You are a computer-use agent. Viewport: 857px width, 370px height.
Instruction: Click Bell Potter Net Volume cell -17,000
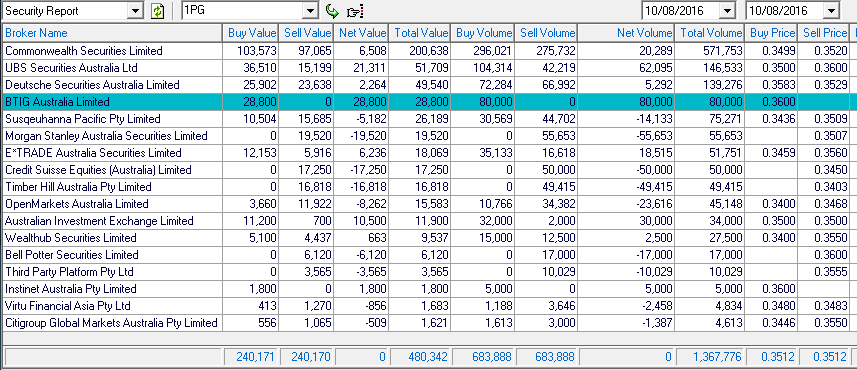626,255
